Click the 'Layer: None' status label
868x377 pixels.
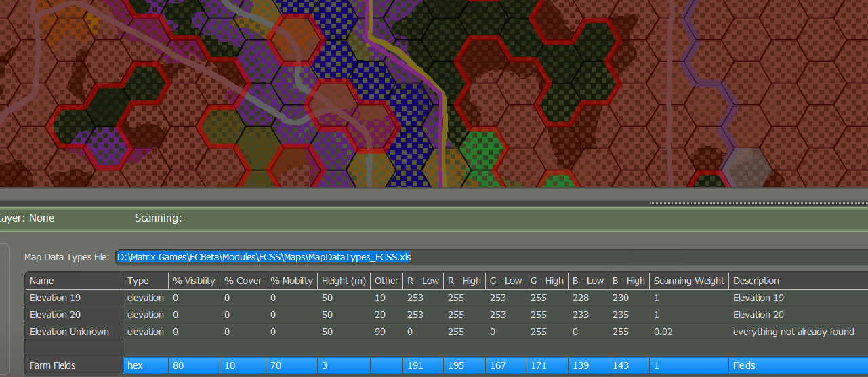pos(26,218)
